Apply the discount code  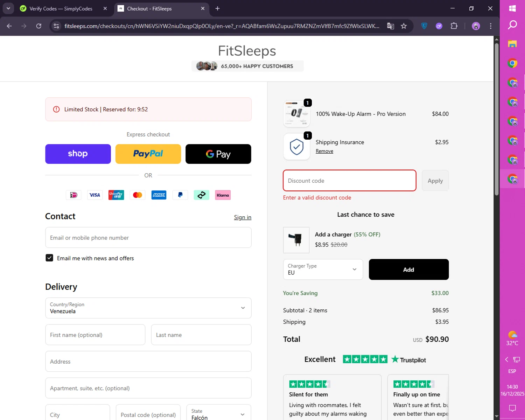pos(435,181)
